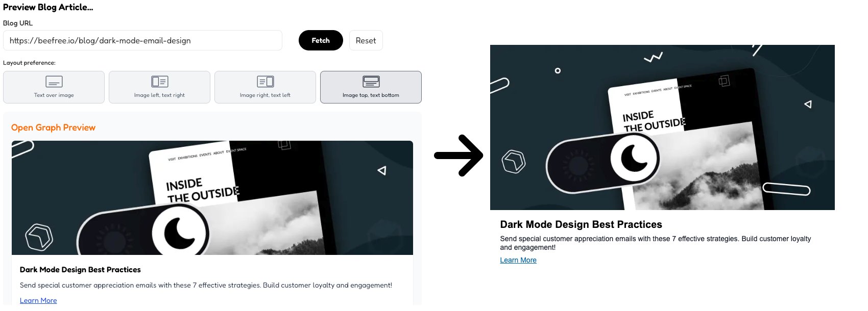Click the large black right arrow
The width and height of the screenshot is (868, 311).
[x=459, y=155]
